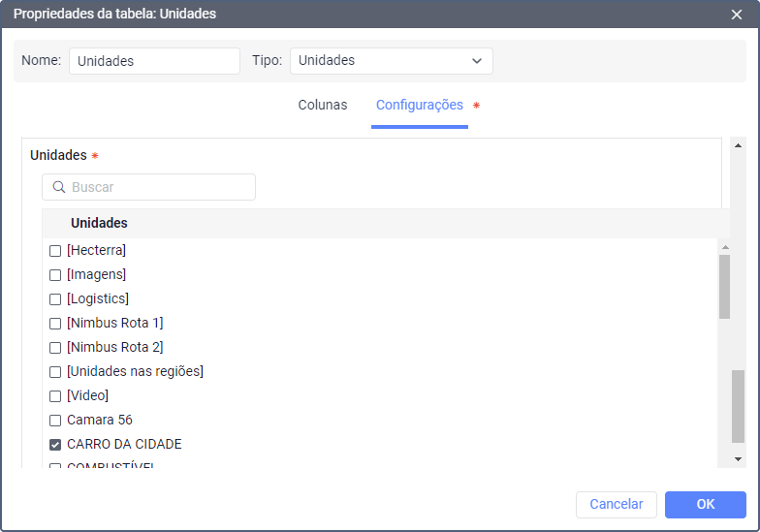
Task: Click the Nome input field
Action: (154, 61)
